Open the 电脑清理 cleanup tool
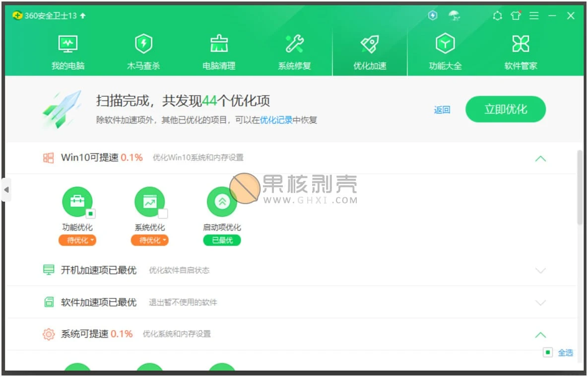The image size is (588, 377). coord(219,50)
